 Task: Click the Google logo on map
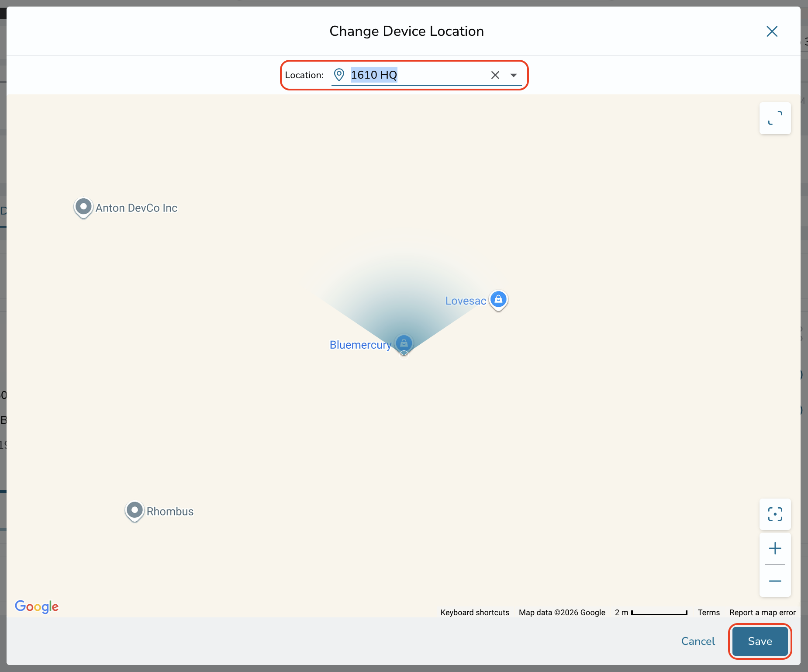click(37, 606)
